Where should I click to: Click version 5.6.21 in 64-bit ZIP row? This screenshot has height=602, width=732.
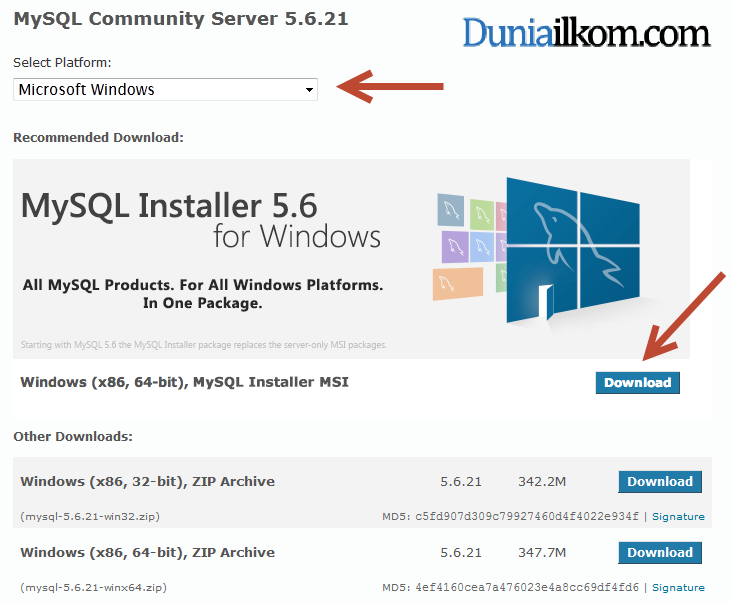click(x=461, y=553)
